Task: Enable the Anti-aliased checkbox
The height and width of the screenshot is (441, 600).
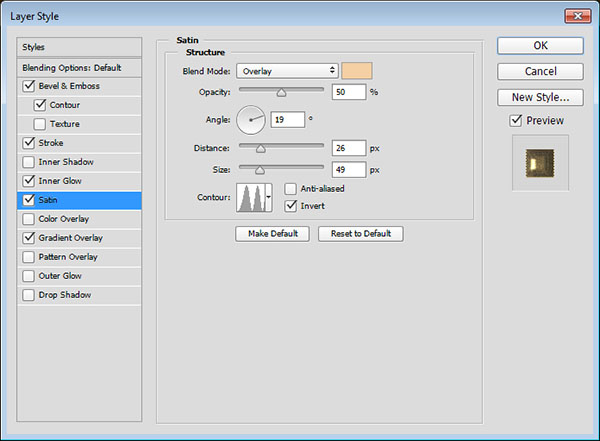Action: point(290,189)
